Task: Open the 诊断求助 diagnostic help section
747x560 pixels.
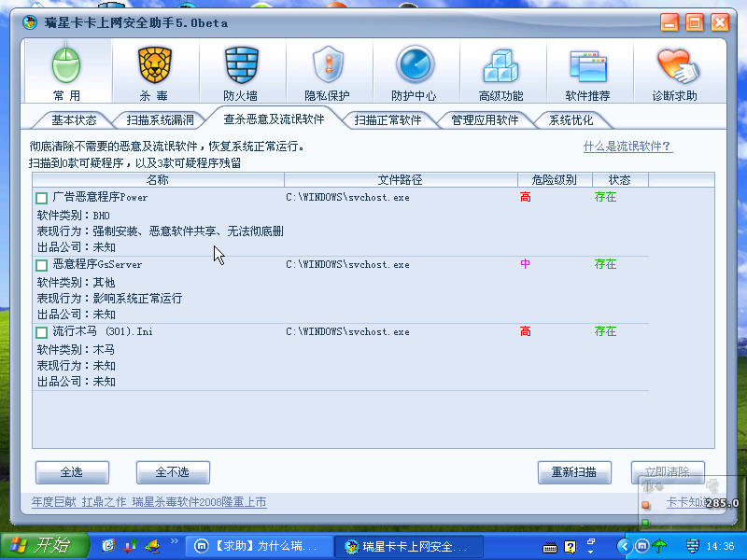Action: coord(675,72)
